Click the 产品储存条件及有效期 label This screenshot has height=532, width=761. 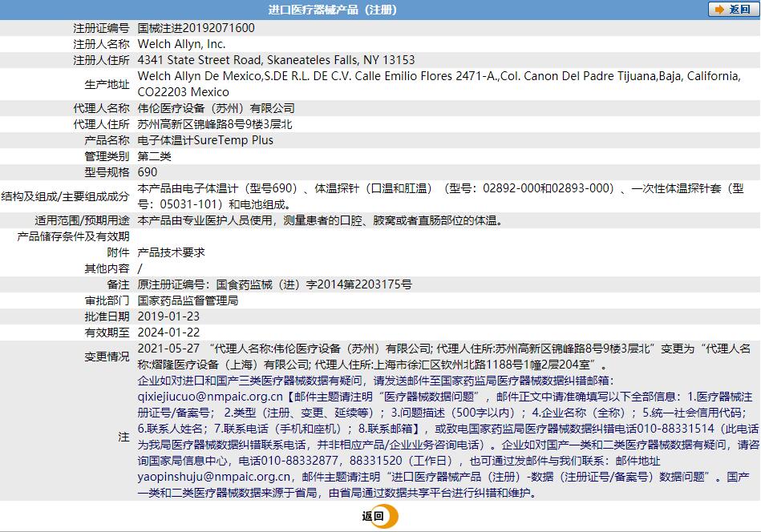click(x=73, y=236)
